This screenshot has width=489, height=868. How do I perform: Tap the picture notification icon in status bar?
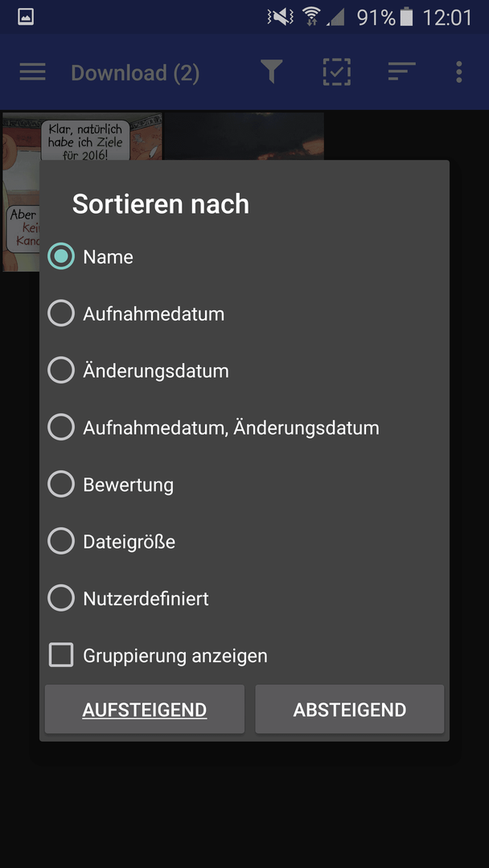tap(26, 17)
